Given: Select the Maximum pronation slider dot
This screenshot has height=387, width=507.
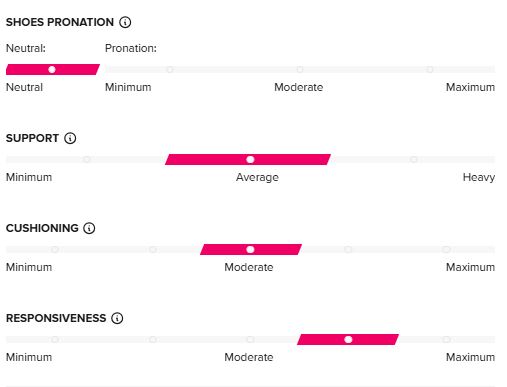Looking at the screenshot, I should [x=430, y=69].
